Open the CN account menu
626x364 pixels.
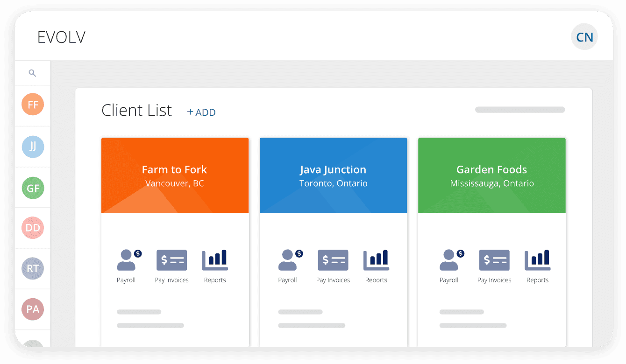584,36
